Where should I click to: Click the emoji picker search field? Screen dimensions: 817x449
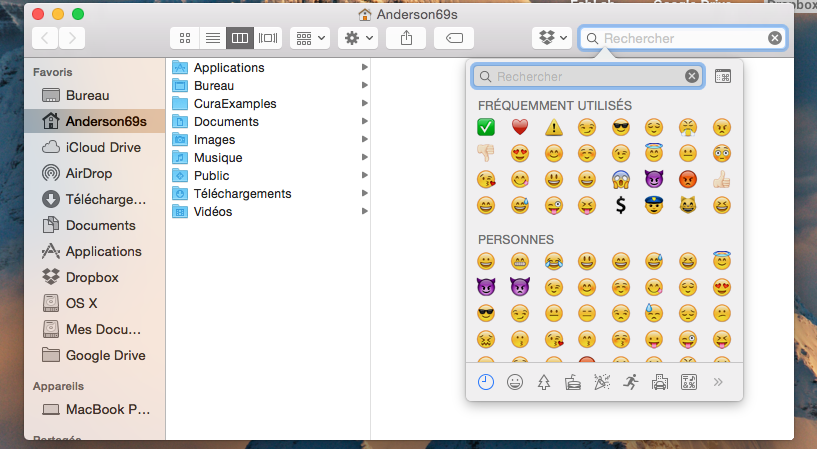[588, 77]
